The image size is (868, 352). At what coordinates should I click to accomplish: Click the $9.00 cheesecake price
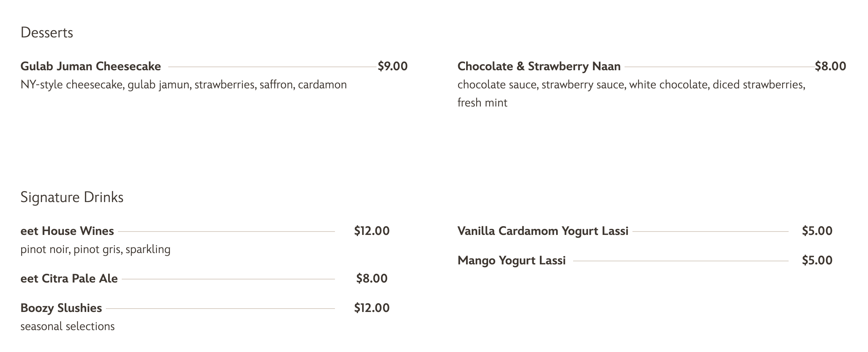392,66
